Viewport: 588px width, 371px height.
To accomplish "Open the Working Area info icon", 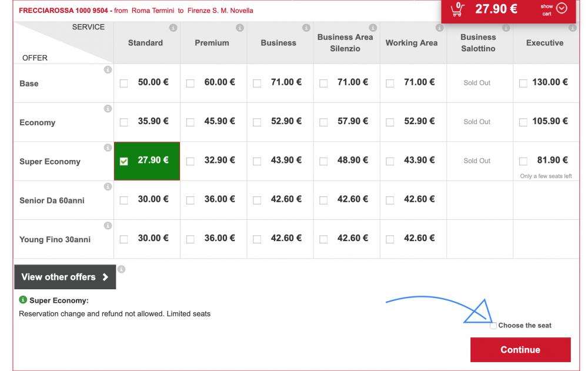I will tap(439, 28).
